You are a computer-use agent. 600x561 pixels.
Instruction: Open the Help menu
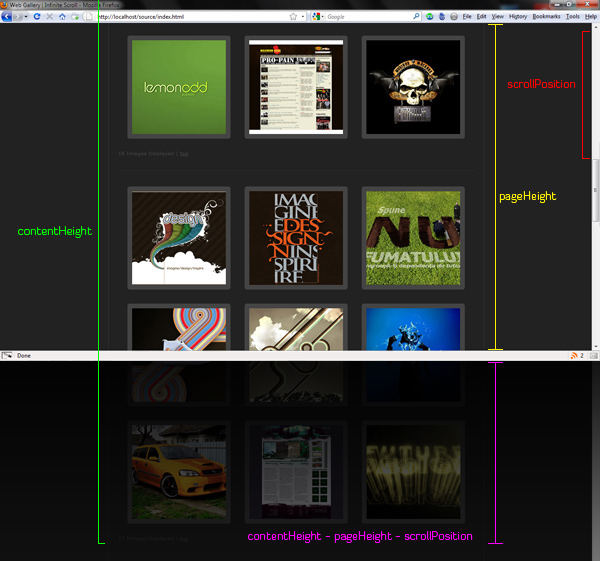point(591,16)
